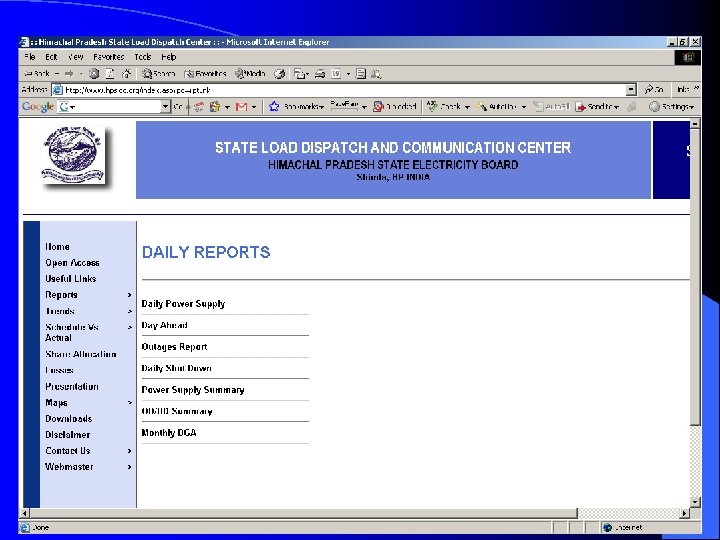Click the Mail icon in toolbar
This screenshot has width=720, height=540.
[x=300, y=73]
